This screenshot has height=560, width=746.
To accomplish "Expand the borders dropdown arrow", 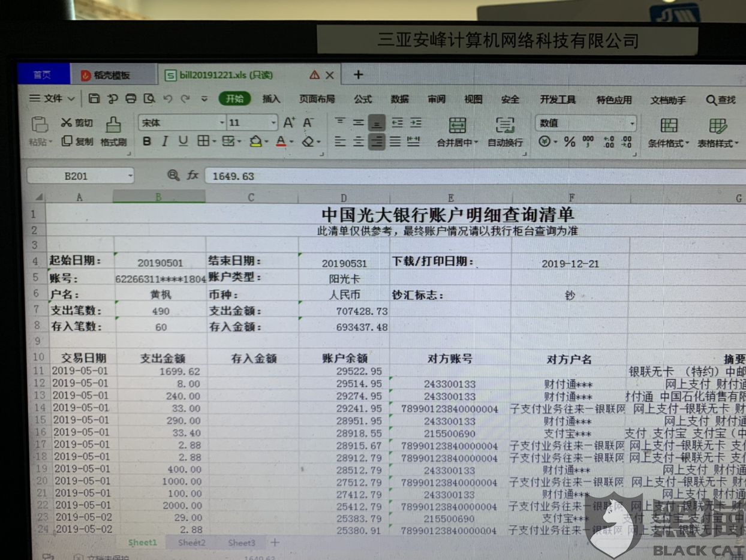I will tap(214, 142).
